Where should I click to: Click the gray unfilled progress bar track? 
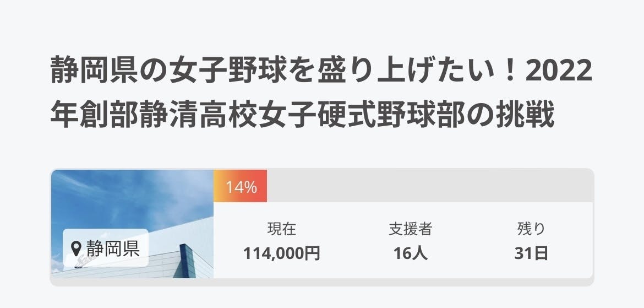click(x=429, y=186)
